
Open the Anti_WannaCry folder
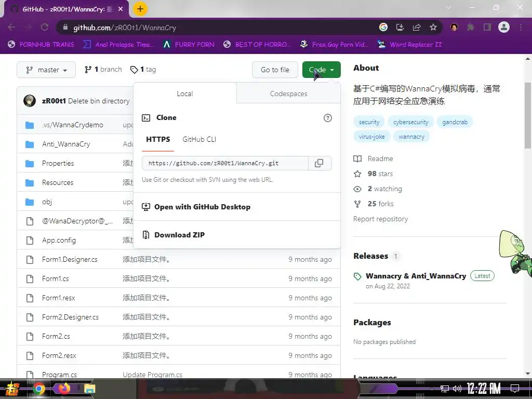[x=66, y=144]
